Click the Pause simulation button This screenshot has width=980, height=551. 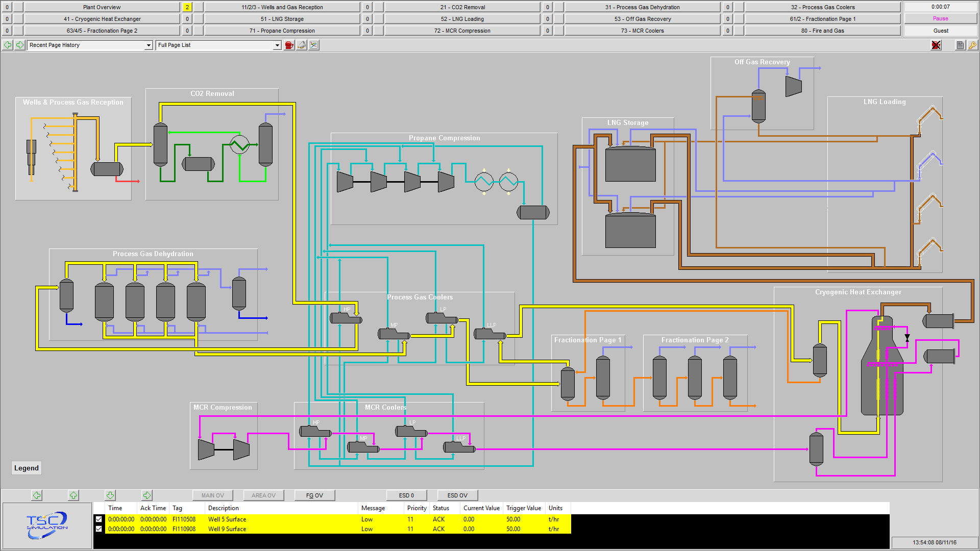click(941, 19)
